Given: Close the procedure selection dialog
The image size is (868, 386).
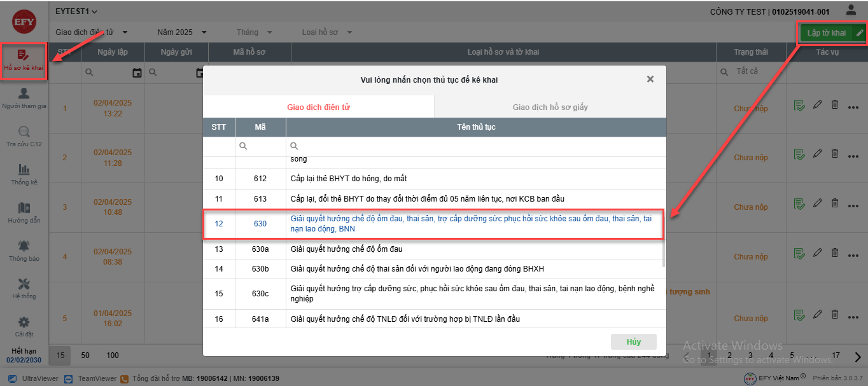Looking at the screenshot, I should [x=650, y=79].
